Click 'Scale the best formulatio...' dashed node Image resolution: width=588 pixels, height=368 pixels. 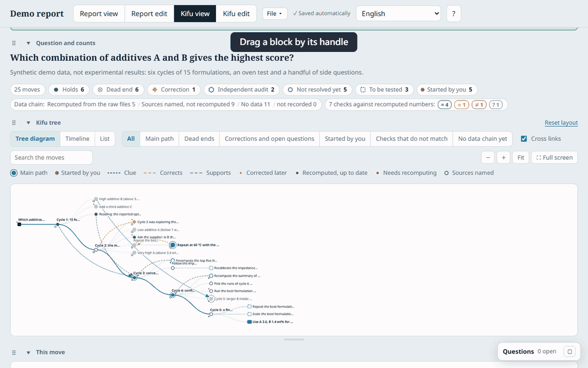pyautogui.click(x=250, y=314)
